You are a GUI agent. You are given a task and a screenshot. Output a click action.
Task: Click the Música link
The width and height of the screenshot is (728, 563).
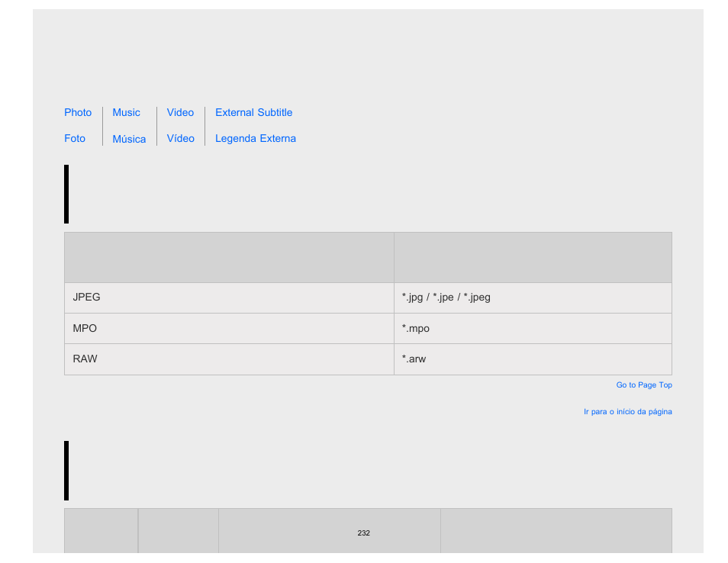(129, 140)
